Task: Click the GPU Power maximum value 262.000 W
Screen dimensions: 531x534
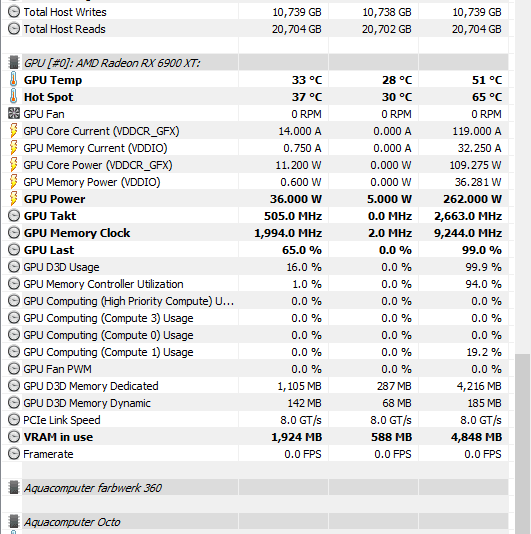Action: 472,199
